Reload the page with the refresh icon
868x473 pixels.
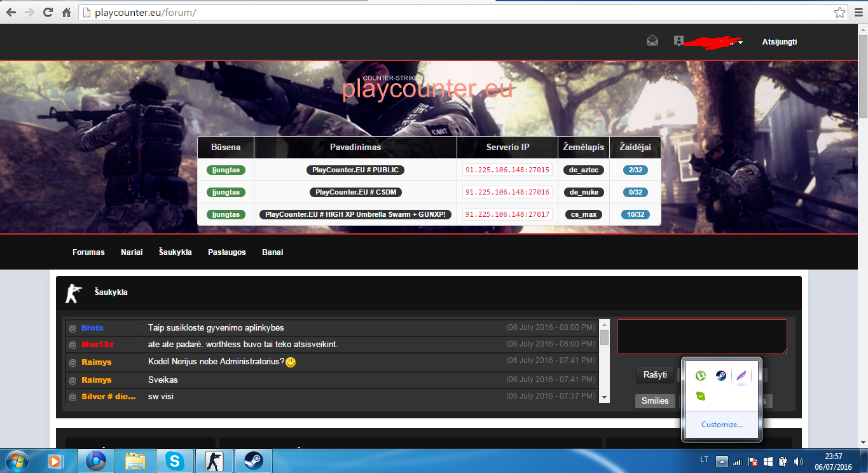click(x=48, y=12)
